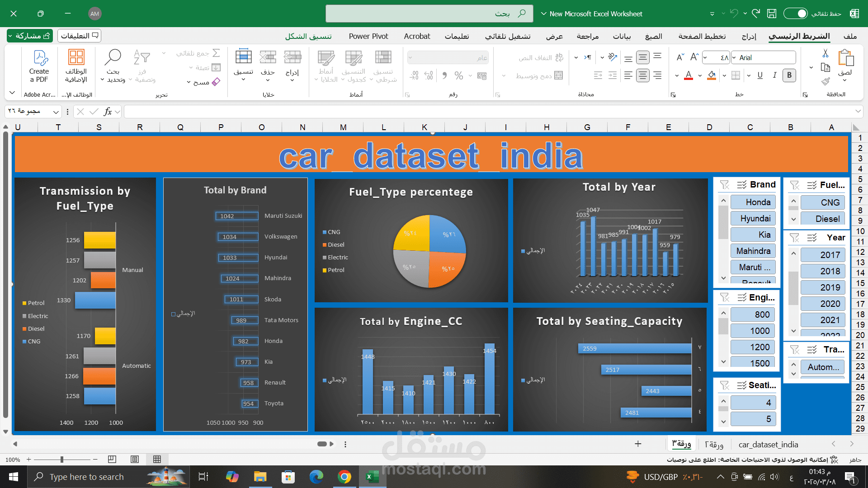Open Google Chrome from the taskbar

[344, 477]
